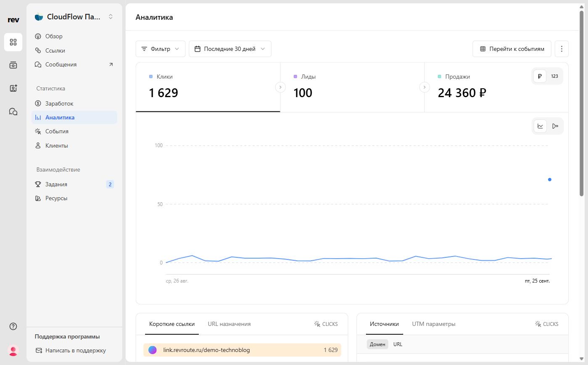
Task: Click the rev logo in the left rail
Action: (x=13, y=19)
